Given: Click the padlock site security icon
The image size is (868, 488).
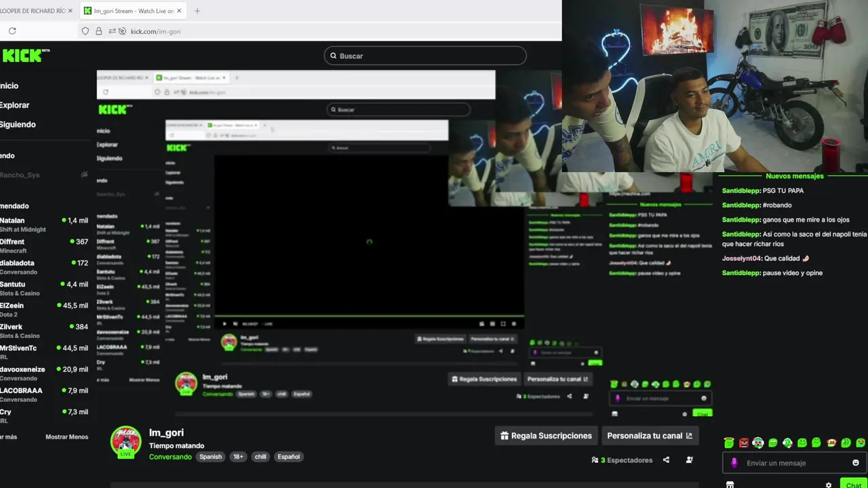Looking at the screenshot, I should 98,31.
